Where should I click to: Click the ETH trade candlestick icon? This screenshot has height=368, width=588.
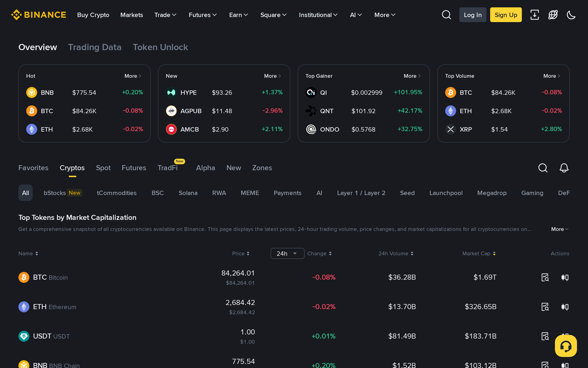[565, 307]
